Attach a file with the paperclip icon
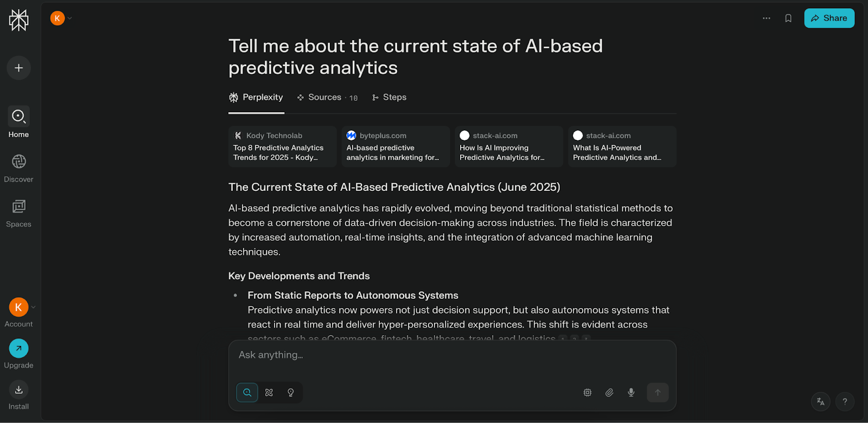 609,393
